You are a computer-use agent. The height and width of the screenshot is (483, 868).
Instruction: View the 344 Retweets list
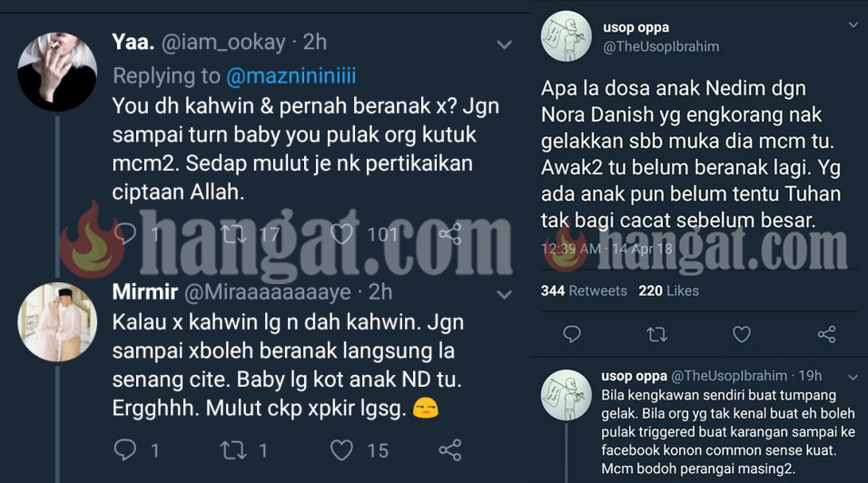coord(584,291)
